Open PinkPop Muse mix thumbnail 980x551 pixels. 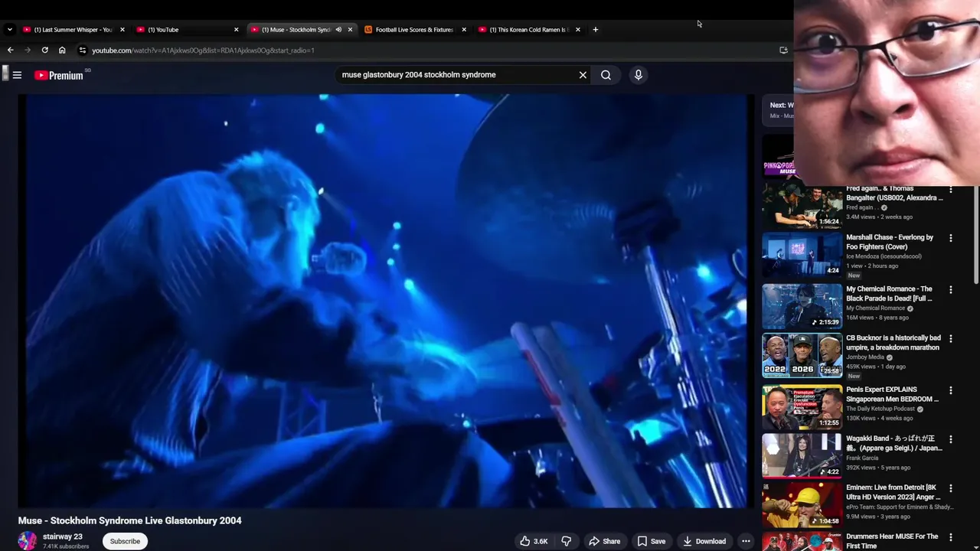coord(778,155)
